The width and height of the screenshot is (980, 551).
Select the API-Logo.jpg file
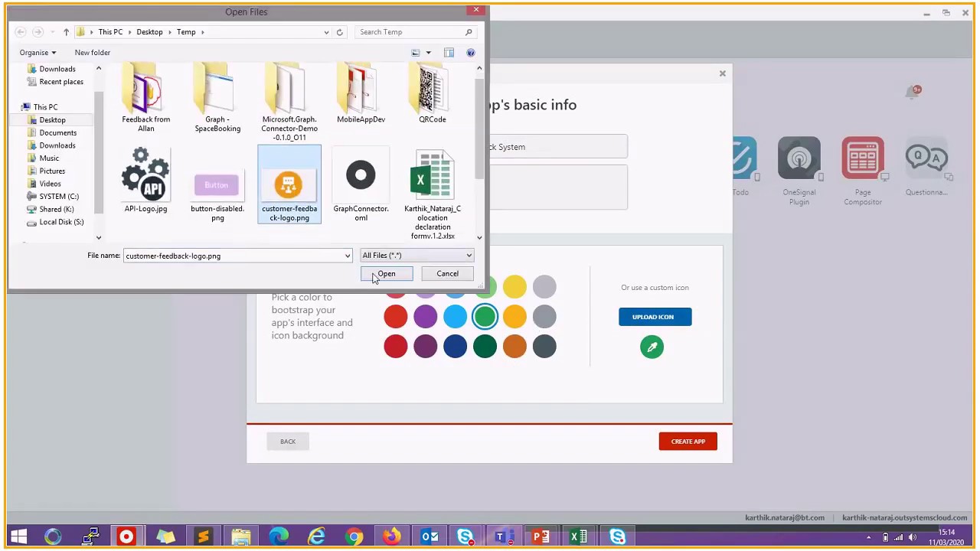coord(145,181)
